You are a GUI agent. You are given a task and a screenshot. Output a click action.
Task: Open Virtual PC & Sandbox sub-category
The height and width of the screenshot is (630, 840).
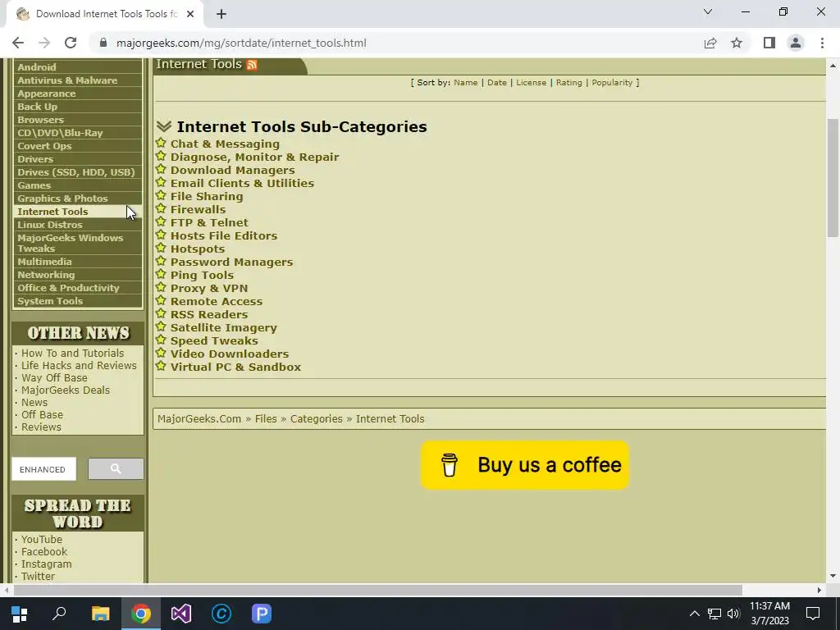coord(235,367)
